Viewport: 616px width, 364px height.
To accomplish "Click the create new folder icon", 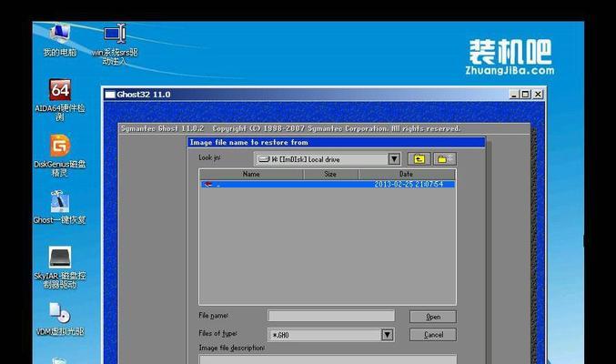I will (444, 159).
